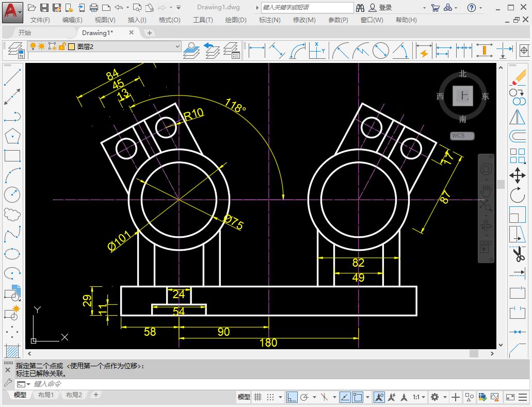Open the layer selection dropdown showing 图层2
The width and height of the screenshot is (532, 407).
point(178,46)
